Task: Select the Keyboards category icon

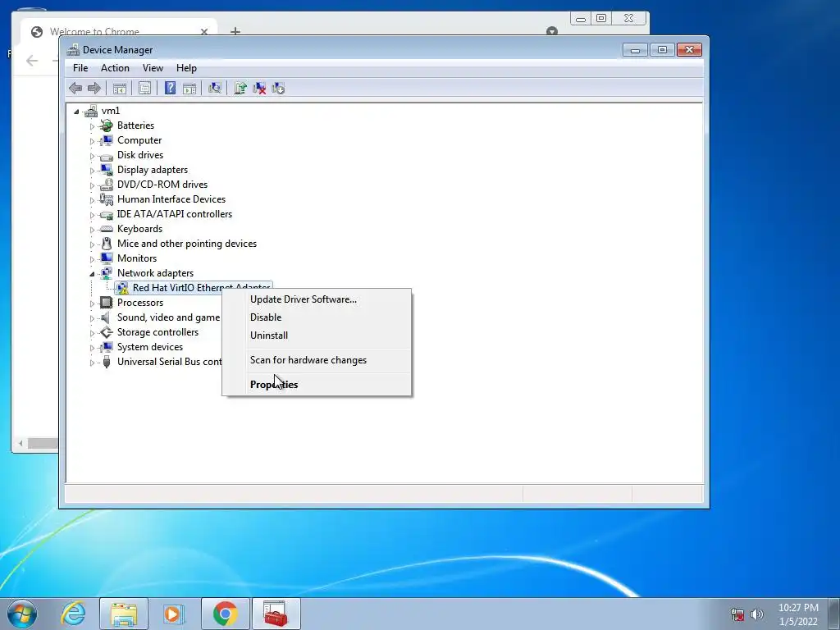Action: click(107, 229)
